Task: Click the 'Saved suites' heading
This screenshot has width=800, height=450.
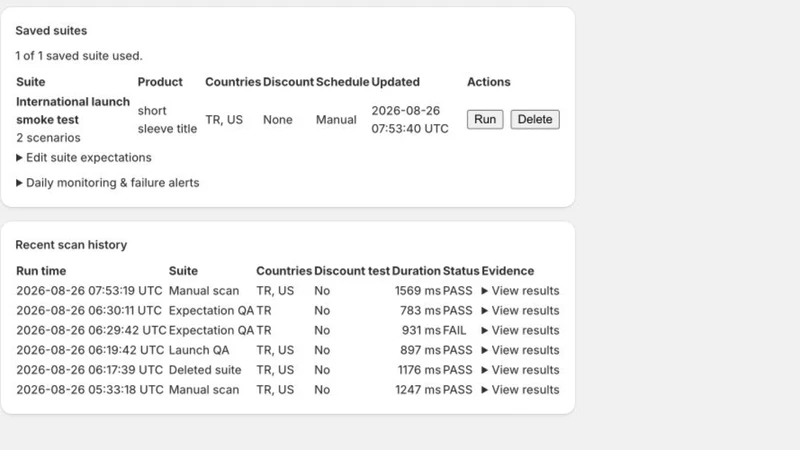Action: [51, 31]
